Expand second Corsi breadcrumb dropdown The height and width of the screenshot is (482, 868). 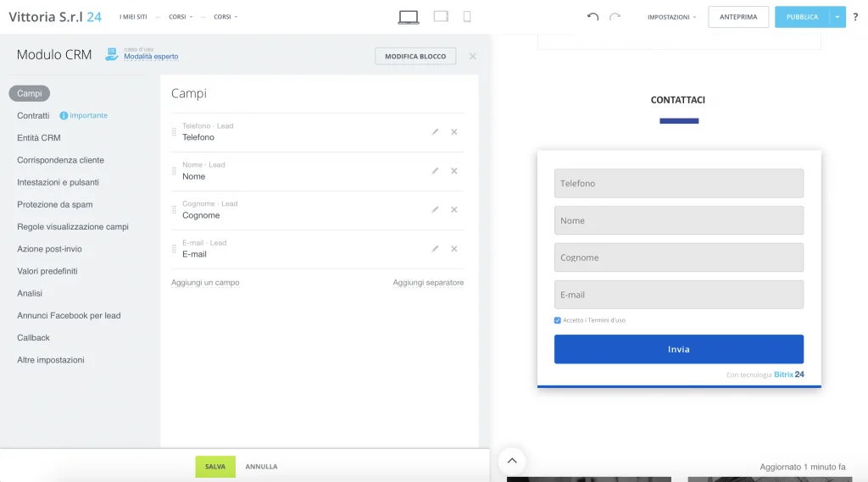click(x=225, y=17)
